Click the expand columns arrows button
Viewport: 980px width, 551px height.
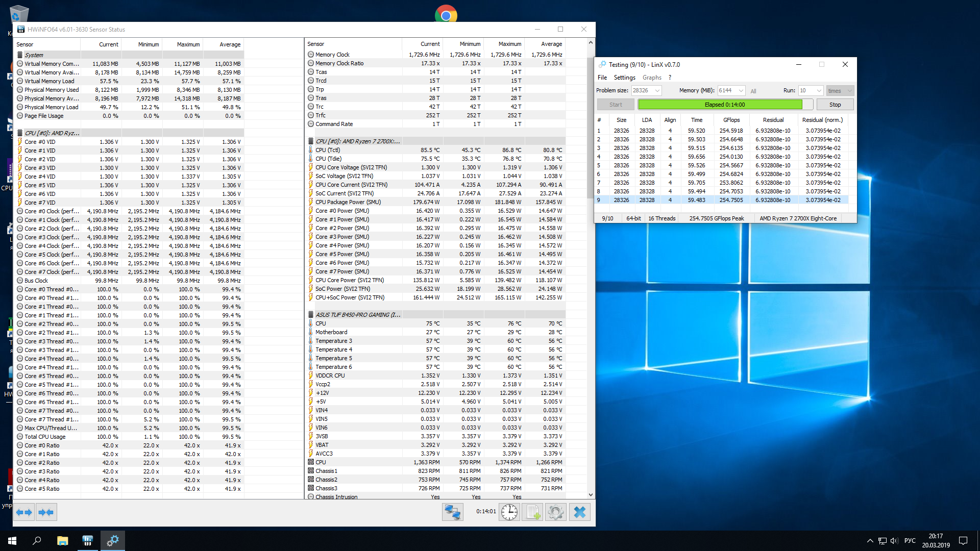[x=24, y=512]
